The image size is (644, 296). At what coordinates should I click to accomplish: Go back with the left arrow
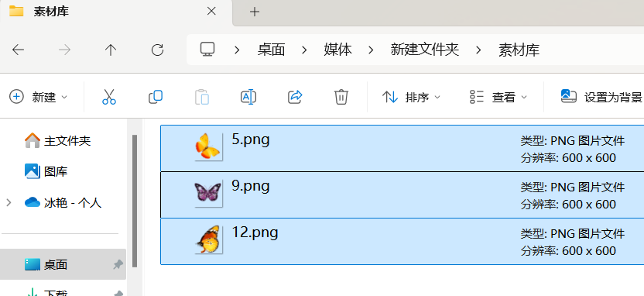click(x=18, y=50)
